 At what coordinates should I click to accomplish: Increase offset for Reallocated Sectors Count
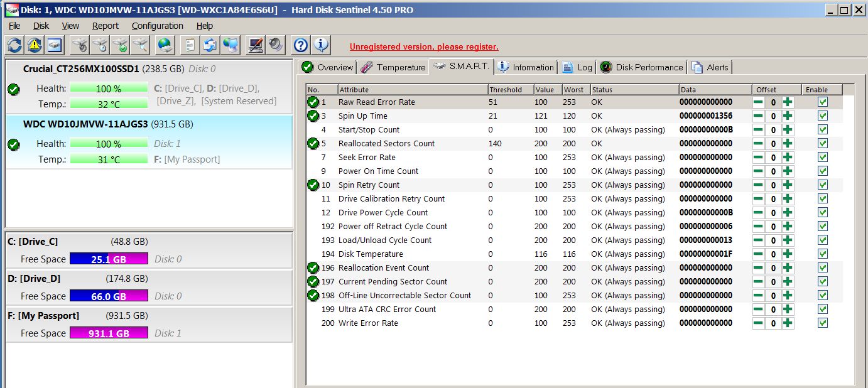coord(788,144)
